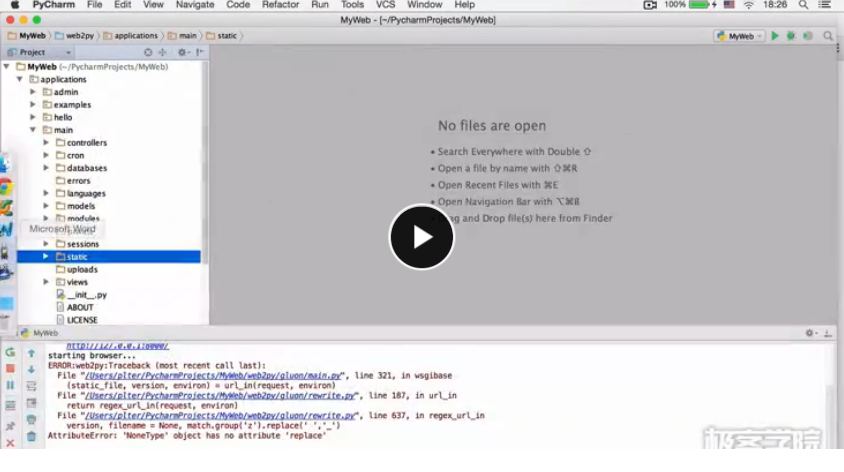The width and height of the screenshot is (844, 472).
Task: Move down the stack trace with the down arrow
Action: point(31,370)
